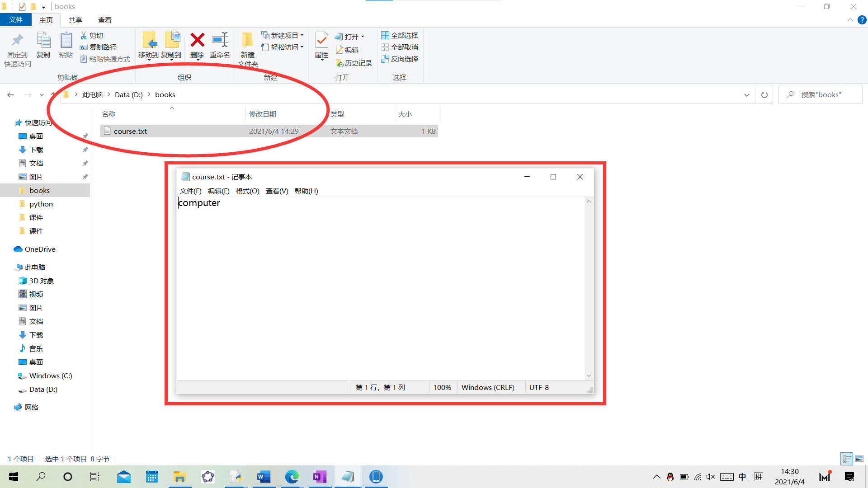Image resolution: width=868 pixels, height=488 pixels.
Task: Toggle Chinese IME mode indicator 中
Action: [742, 477]
